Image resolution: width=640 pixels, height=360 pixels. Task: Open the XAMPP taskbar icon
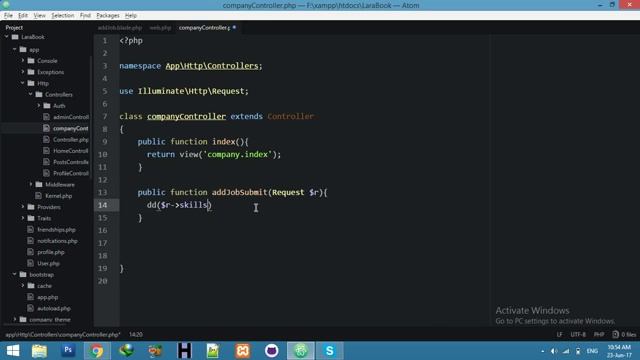tap(242, 351)
